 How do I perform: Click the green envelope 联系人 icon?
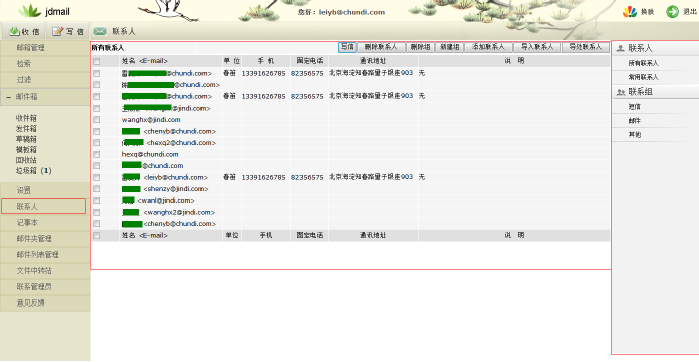(x=100, y=31)
